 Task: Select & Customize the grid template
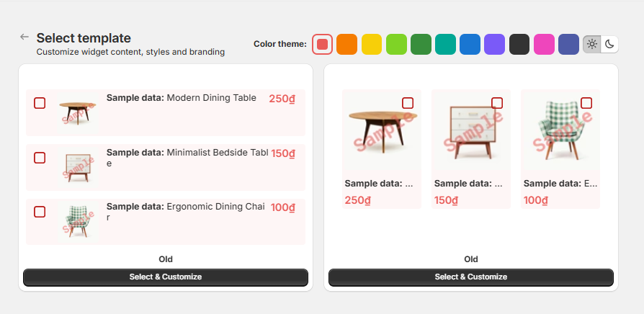(471, 277)
